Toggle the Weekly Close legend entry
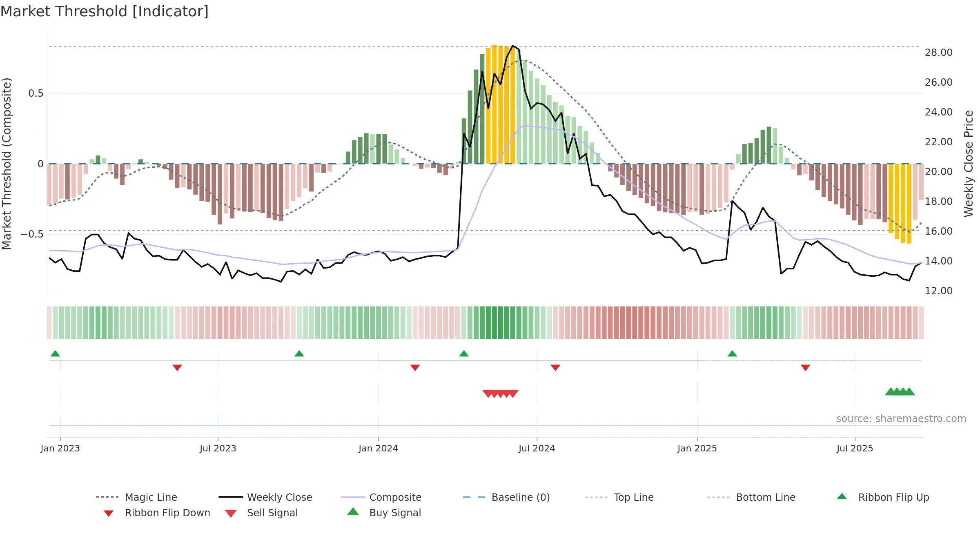 pos(265,497)
